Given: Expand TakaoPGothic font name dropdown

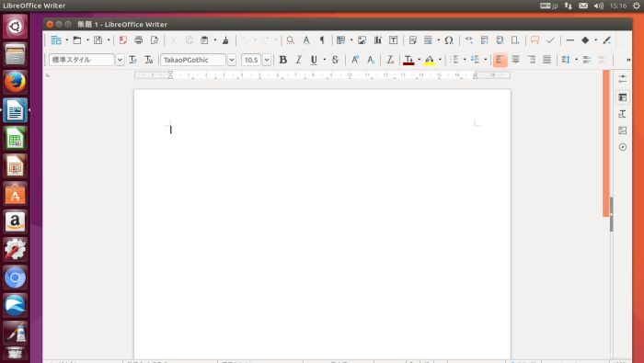Looking at the screenshot, I should (x=232, y=60).
